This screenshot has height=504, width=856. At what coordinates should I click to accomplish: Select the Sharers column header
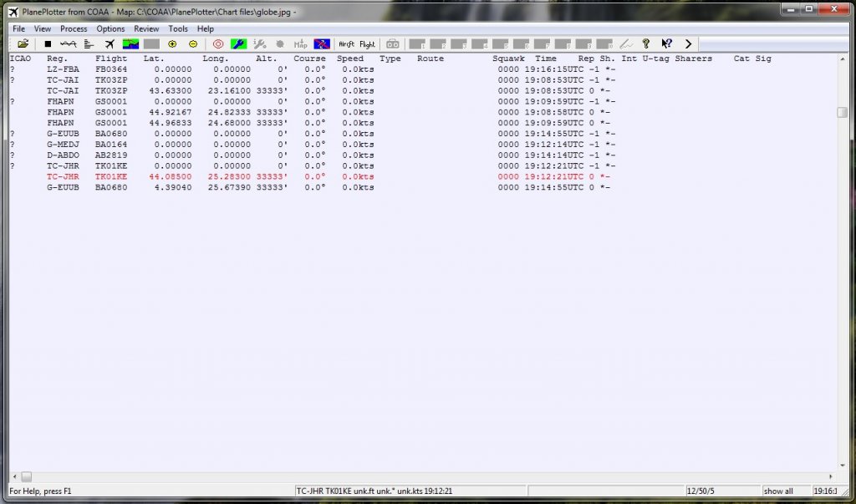click(x=693, y=59)
